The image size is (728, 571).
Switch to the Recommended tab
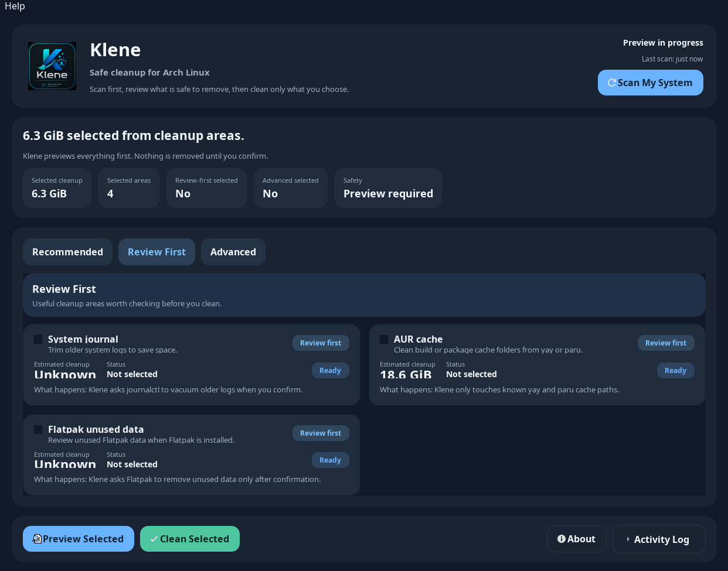click(x=67, y=252)
